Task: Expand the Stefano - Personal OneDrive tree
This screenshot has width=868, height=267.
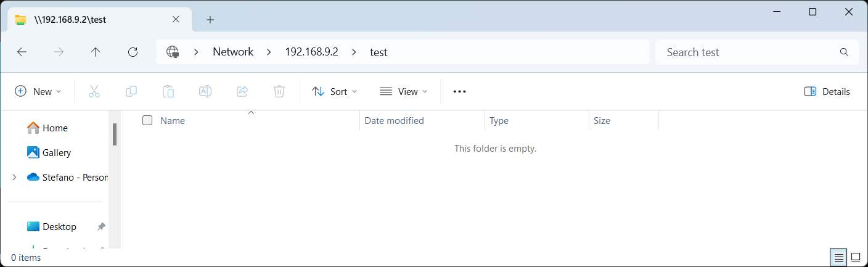Action: (x=14, y=178)
